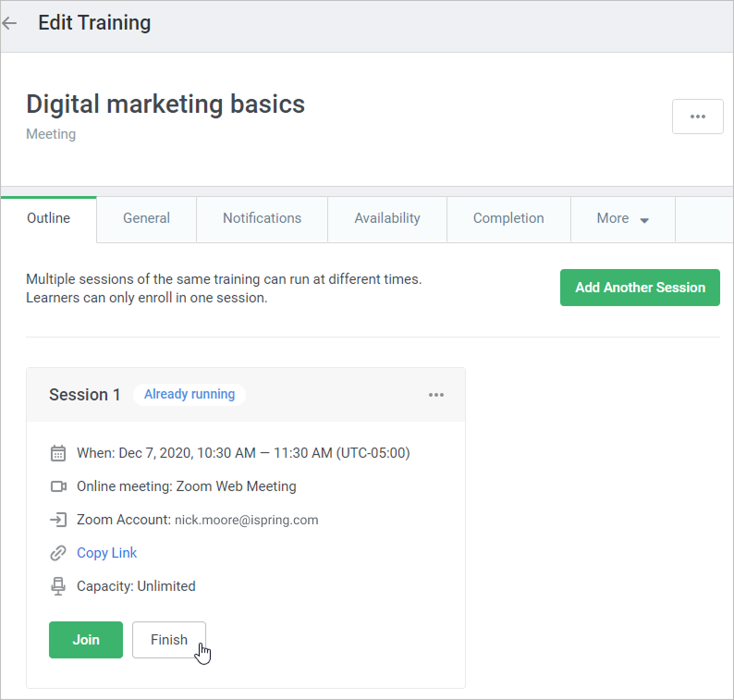Expand the More tab dropdown
The width and height of the screenshot is (734, 700).
click(x=623, y=219)
